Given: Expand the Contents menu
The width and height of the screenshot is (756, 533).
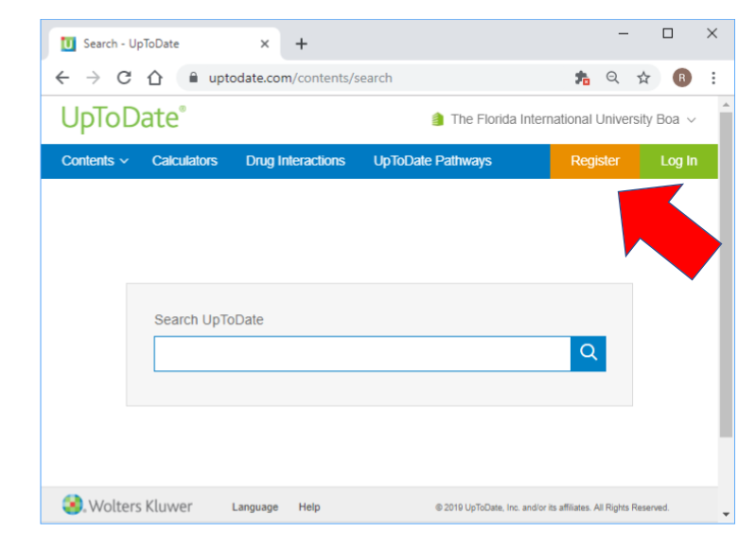Looking at the screenshot, I should coord(95,161).
